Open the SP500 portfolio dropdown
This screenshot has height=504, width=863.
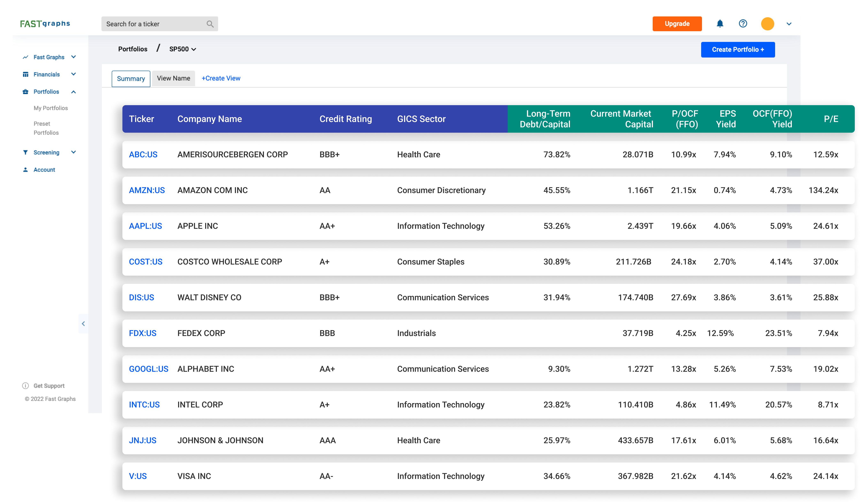pos(183,49)
